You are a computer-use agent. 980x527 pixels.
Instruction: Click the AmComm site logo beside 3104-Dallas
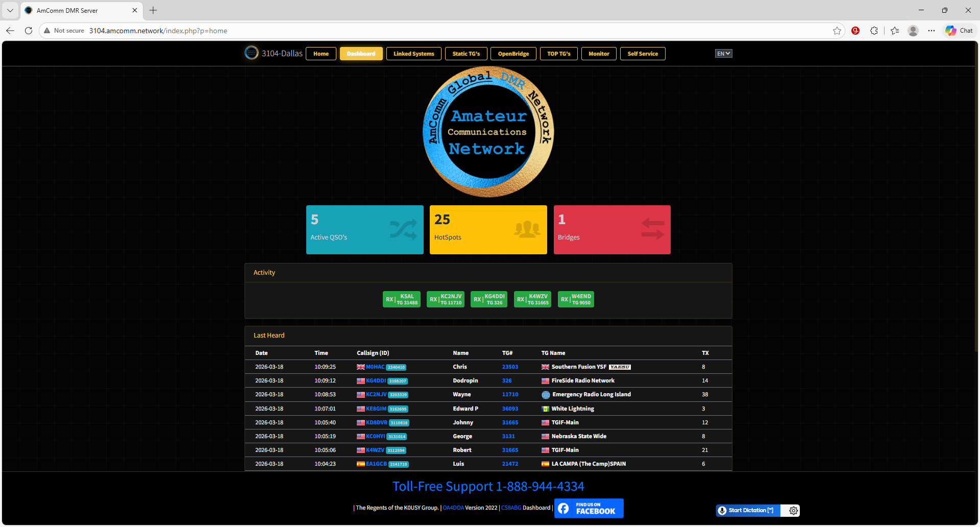252,53
